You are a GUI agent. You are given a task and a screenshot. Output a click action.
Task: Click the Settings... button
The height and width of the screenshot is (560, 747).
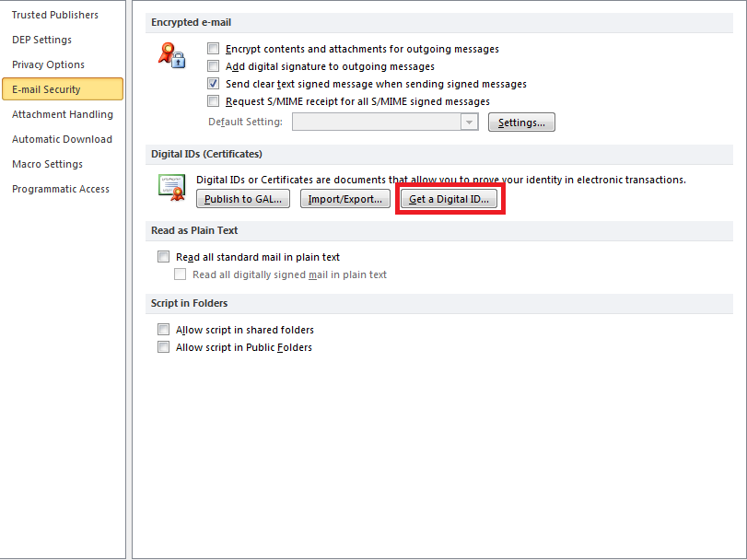[x=521, y=122]
